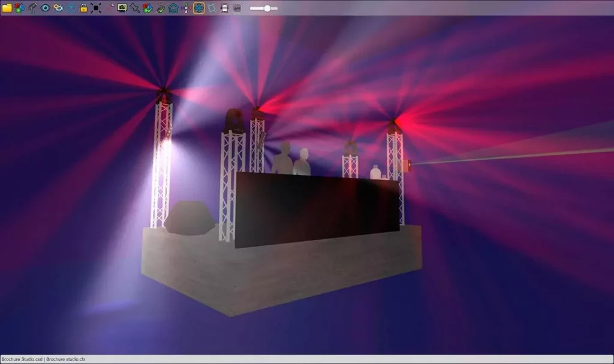This screenshot has width=614, height=364.
Task: Click the moving-head fixture icon near slider
Action: tap(224, 8)
